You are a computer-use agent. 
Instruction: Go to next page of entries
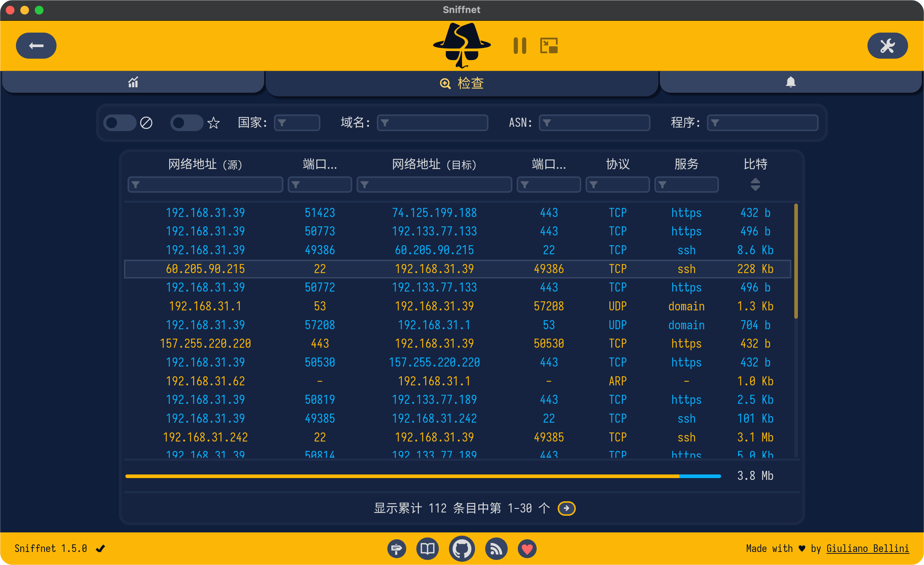pos(566,508)
